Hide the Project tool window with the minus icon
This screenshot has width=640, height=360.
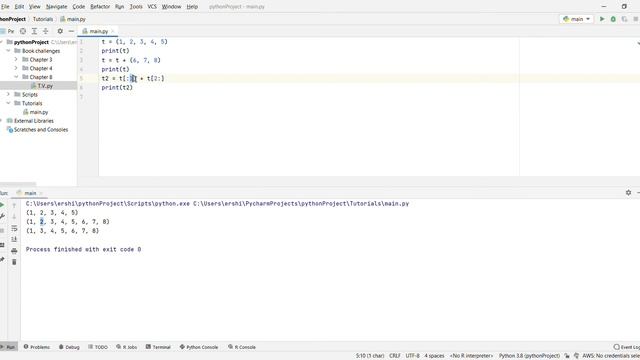pyautogui.click(x=71, y=31)
